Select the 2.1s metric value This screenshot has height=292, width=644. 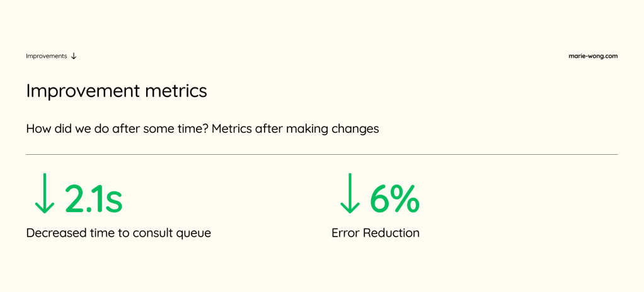pyautogui.click(x=93, y=199)
